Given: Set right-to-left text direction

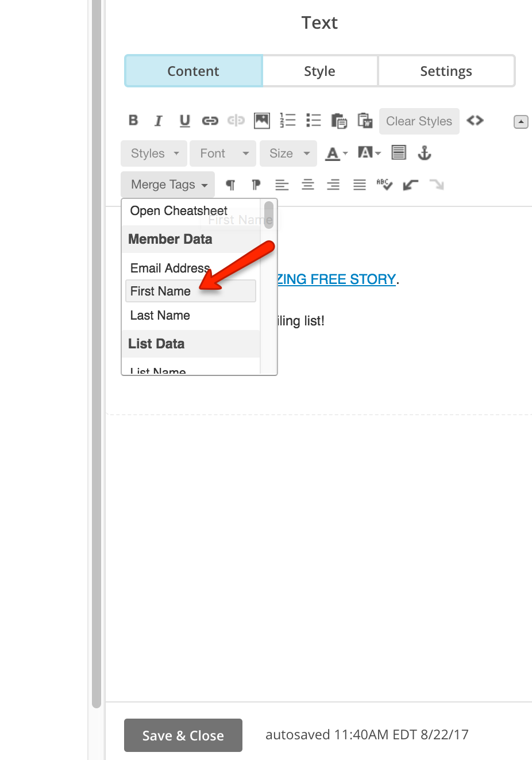Looking at the screenshot, I should click(x=256, y=185).
